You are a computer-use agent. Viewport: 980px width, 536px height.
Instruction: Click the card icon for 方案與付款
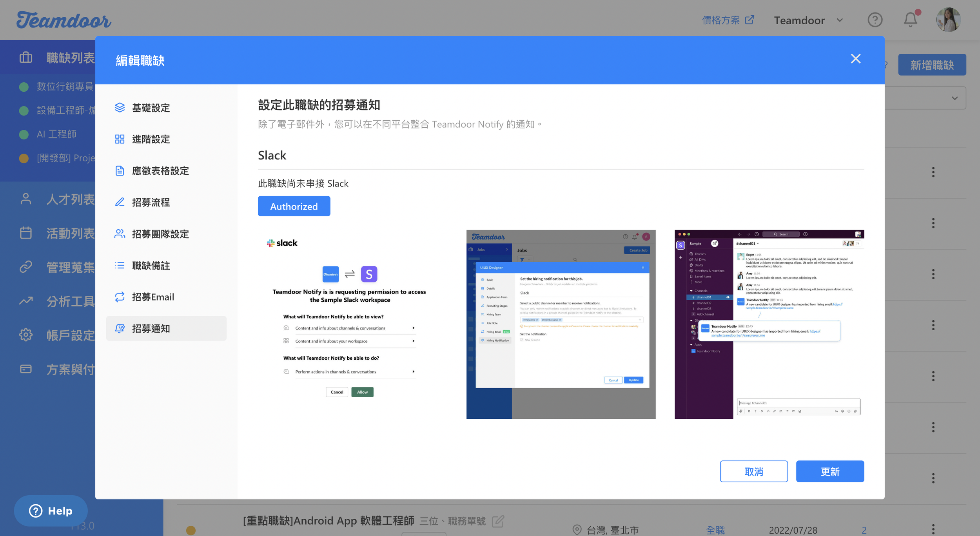point(26,369)
